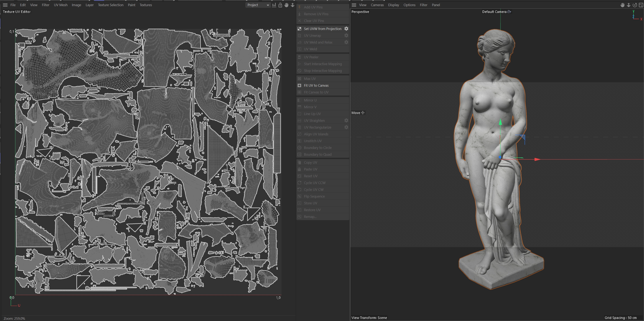
Task: Open the viewport hamburger menu
Action: [354, 5]
